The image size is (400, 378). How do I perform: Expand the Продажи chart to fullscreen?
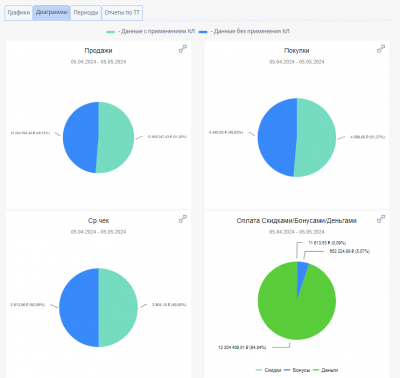click(183, 49)
